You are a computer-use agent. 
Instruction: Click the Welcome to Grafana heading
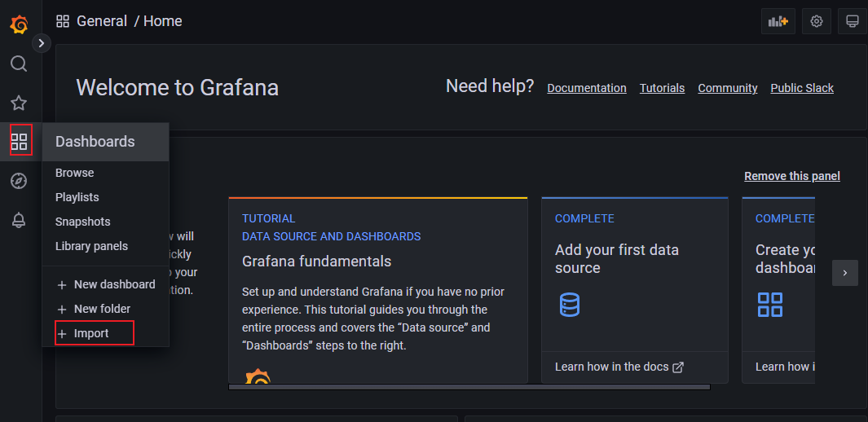[177, 88]
